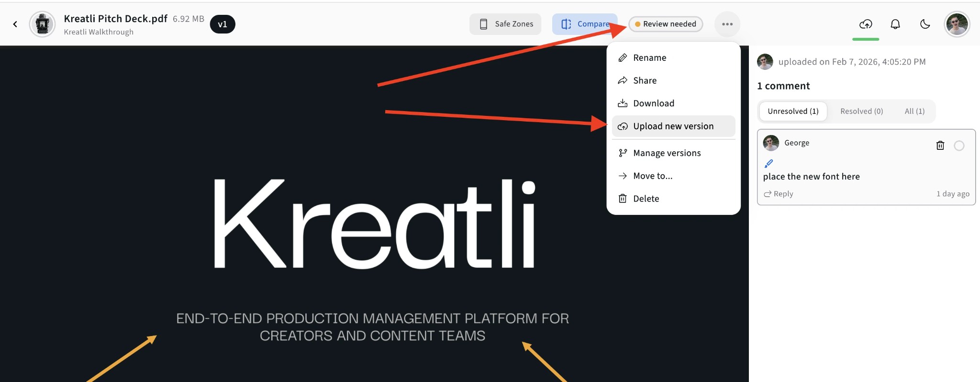Switch to All (1) comments tab

click(914, 111)
